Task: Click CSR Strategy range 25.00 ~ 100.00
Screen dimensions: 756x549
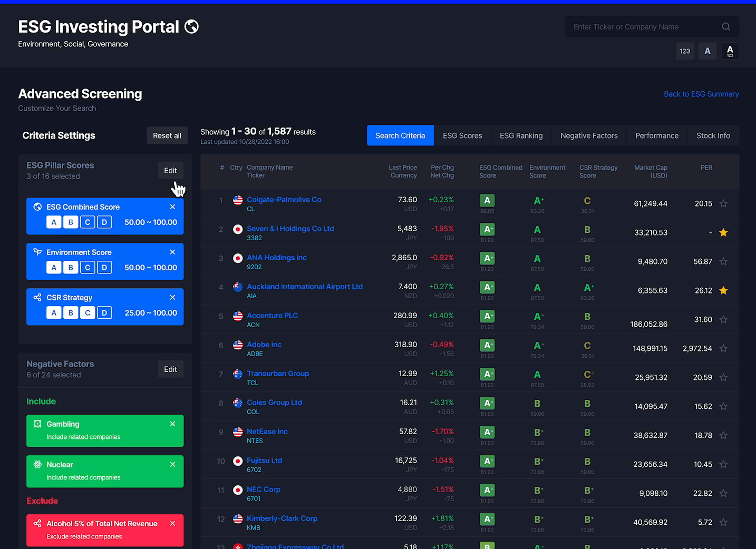Action: [151, 312]
